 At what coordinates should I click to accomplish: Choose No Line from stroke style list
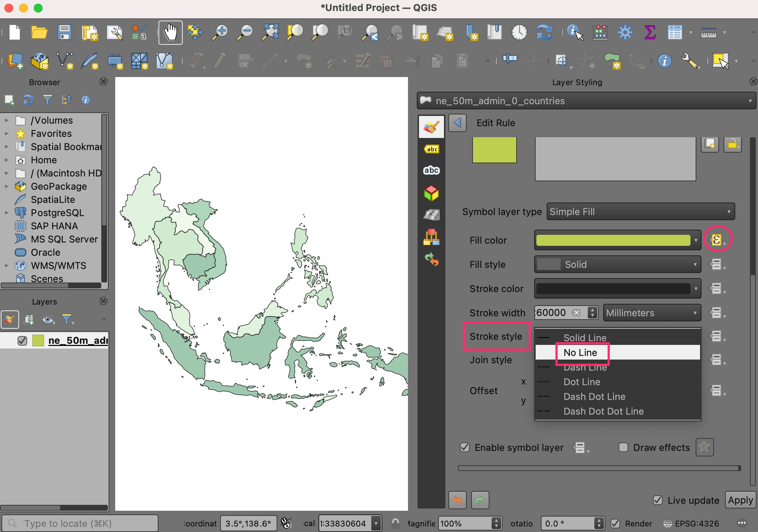580,353
